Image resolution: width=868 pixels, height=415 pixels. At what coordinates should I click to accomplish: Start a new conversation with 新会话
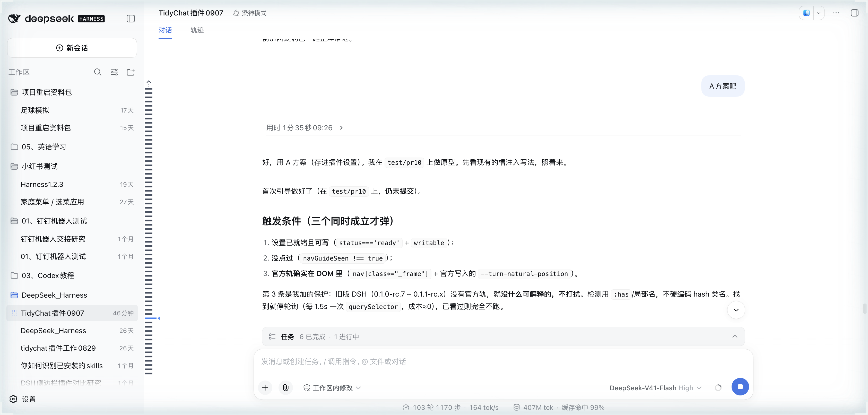(72, 48)
